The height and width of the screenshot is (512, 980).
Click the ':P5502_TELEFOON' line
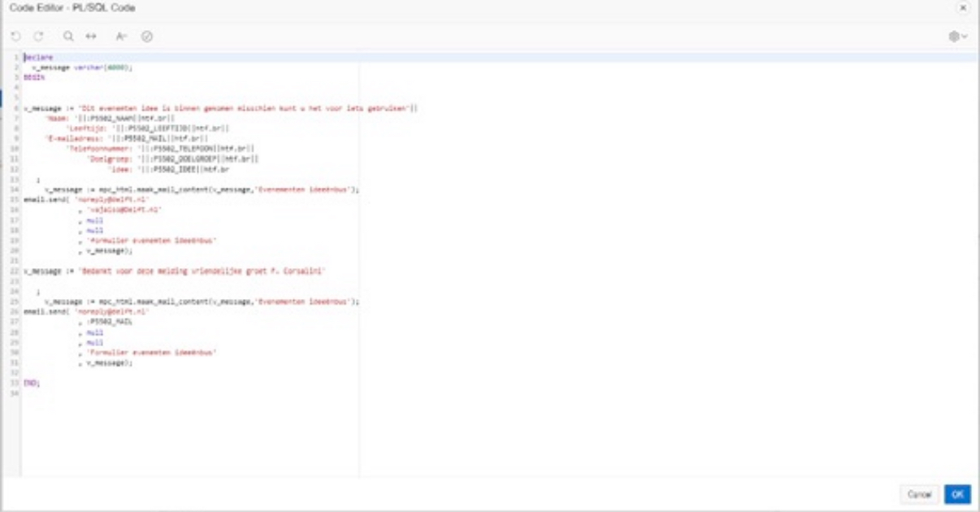(161, 148)
